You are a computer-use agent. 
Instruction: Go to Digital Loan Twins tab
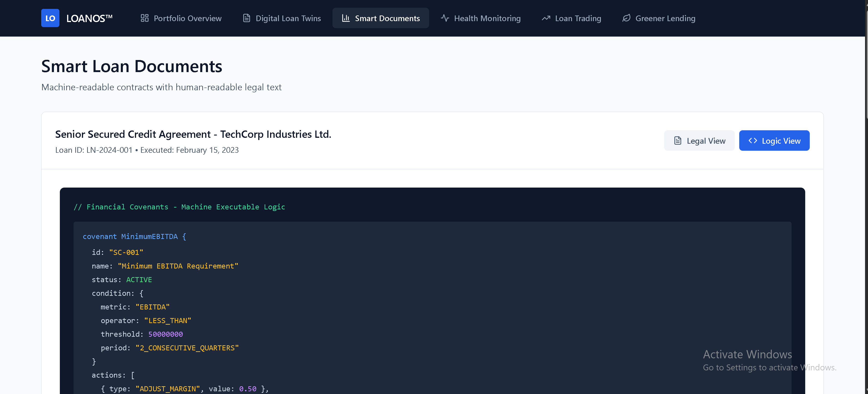click(x=288, y=18)
